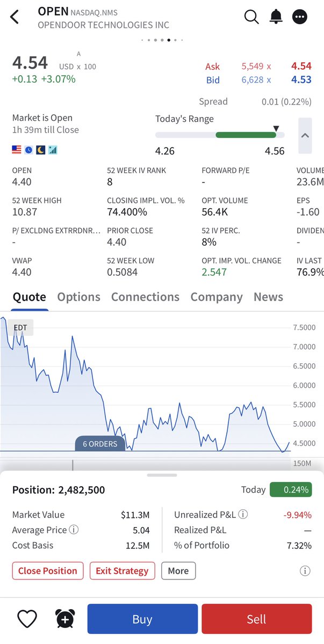Tap the last price 4.54
This screenshot has width=324, height=644.
pos(30,62)
